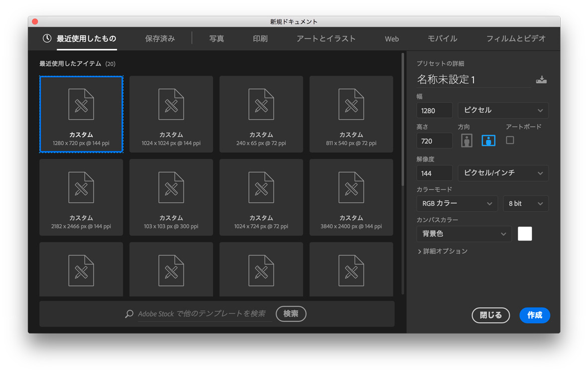Click the 名称未設定 1 document name field
The width and height of the screenshot is (588, 373).
point(474,79)
